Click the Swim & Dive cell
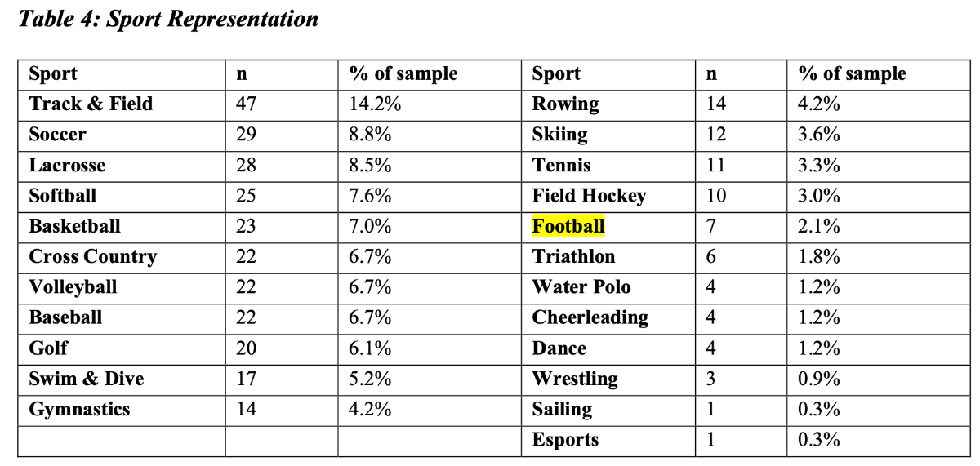Viewport: 980px width, 466px height. (86, 379)
